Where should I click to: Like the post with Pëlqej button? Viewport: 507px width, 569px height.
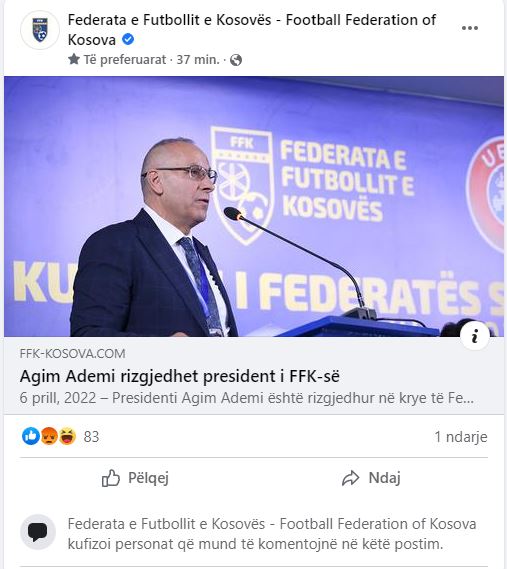(135, 478)
